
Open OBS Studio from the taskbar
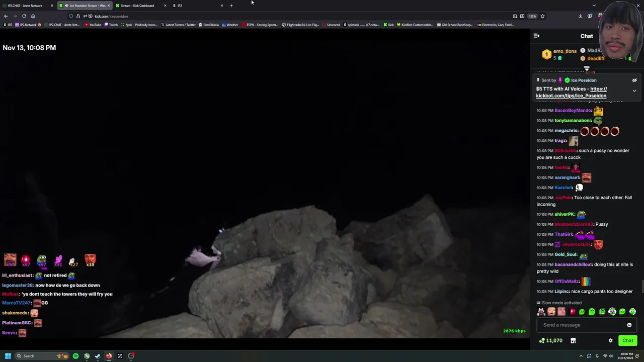pyautogui.click(x=131, y=356)
